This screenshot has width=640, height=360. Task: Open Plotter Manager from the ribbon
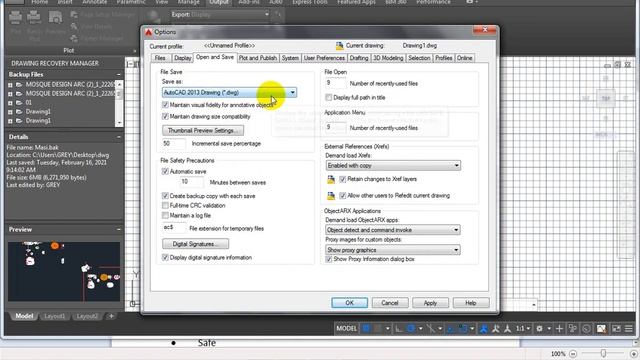97,38
